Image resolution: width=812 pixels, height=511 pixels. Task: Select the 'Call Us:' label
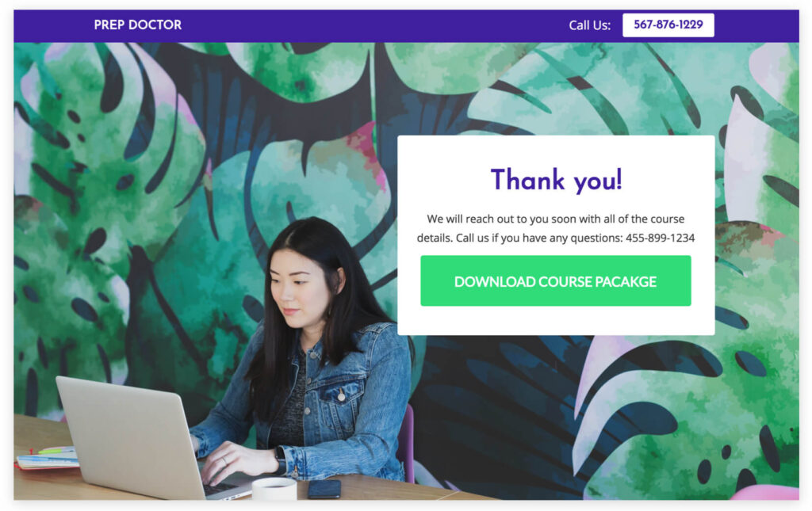pos(589,25)
